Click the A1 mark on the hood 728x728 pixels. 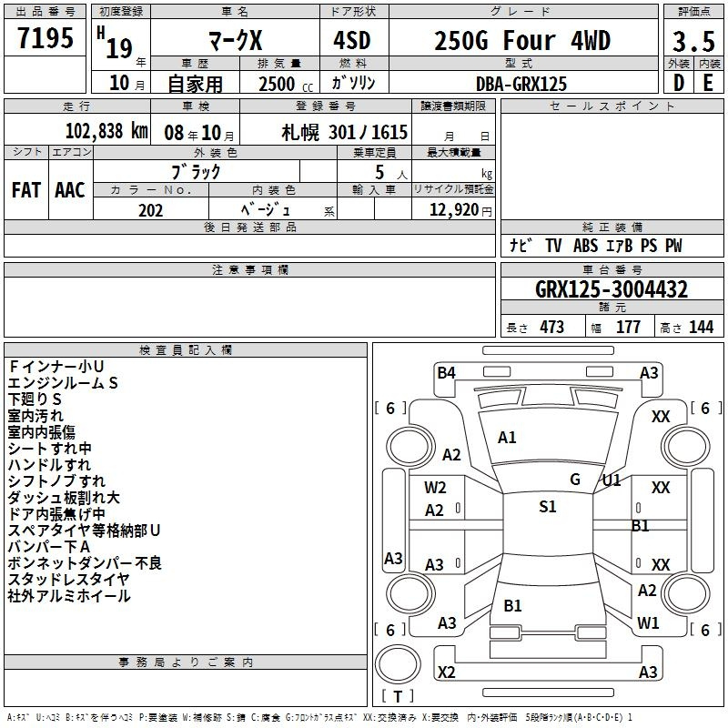click(x=507, y=438)
